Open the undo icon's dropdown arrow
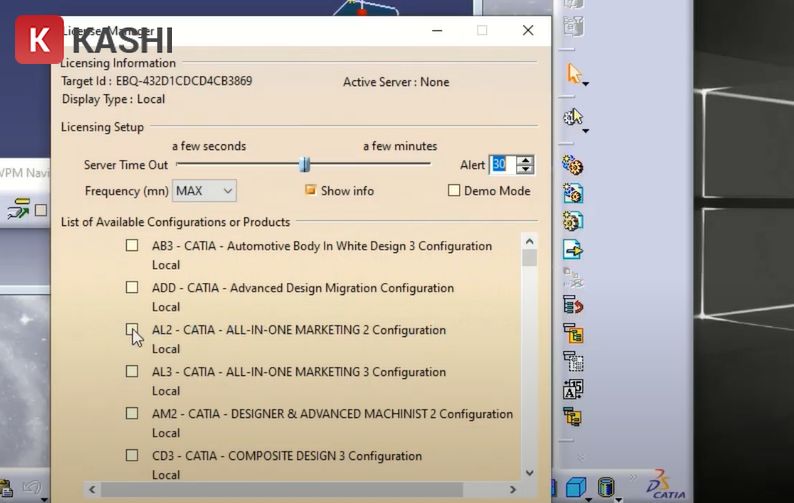Image resolution: width=794 pixels, height=503 pixels. pyautogui.click(x=44, y=499)
